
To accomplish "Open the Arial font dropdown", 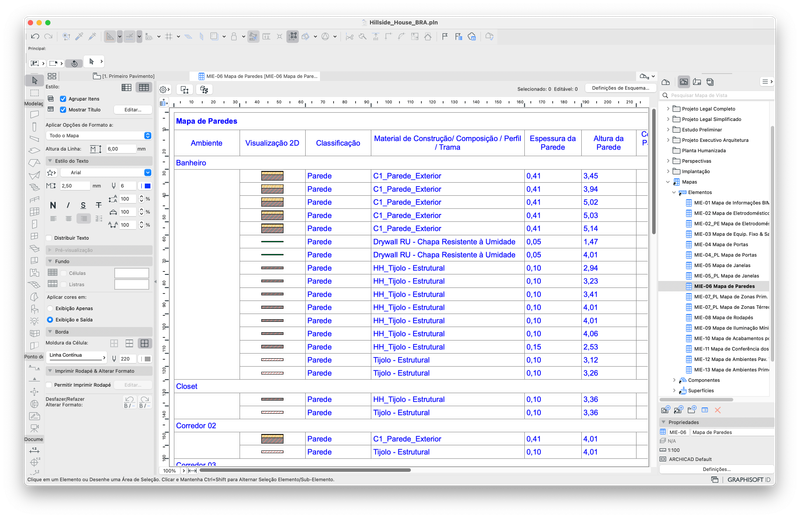I will click(x=105, y=172).
